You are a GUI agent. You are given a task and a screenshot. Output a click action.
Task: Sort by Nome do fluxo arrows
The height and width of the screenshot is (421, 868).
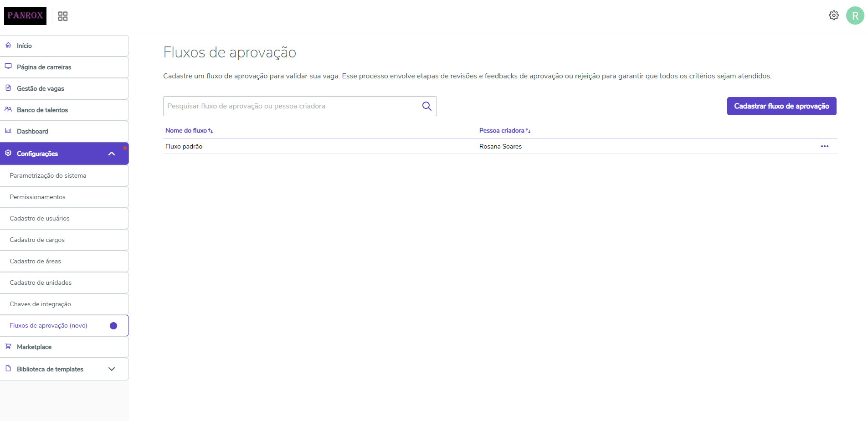click(211, 131)
